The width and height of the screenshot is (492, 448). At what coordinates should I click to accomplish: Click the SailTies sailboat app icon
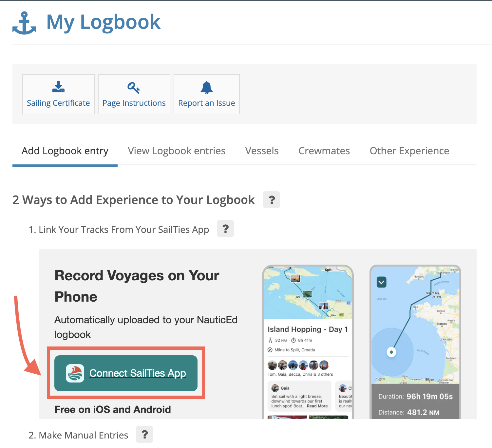tap(75, 373)
